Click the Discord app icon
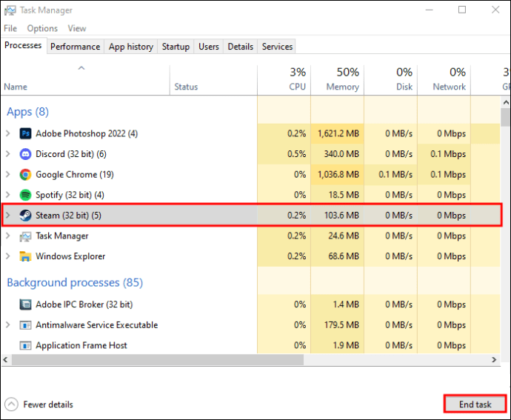 25,154
